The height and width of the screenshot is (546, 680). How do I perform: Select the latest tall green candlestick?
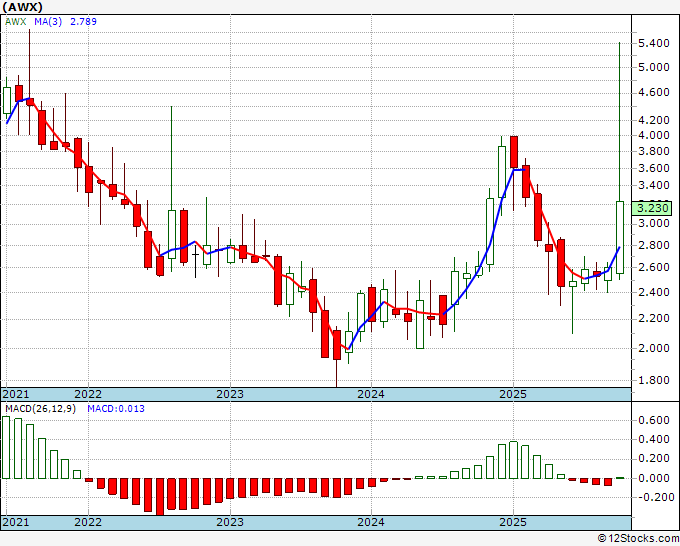click(620, 237)
